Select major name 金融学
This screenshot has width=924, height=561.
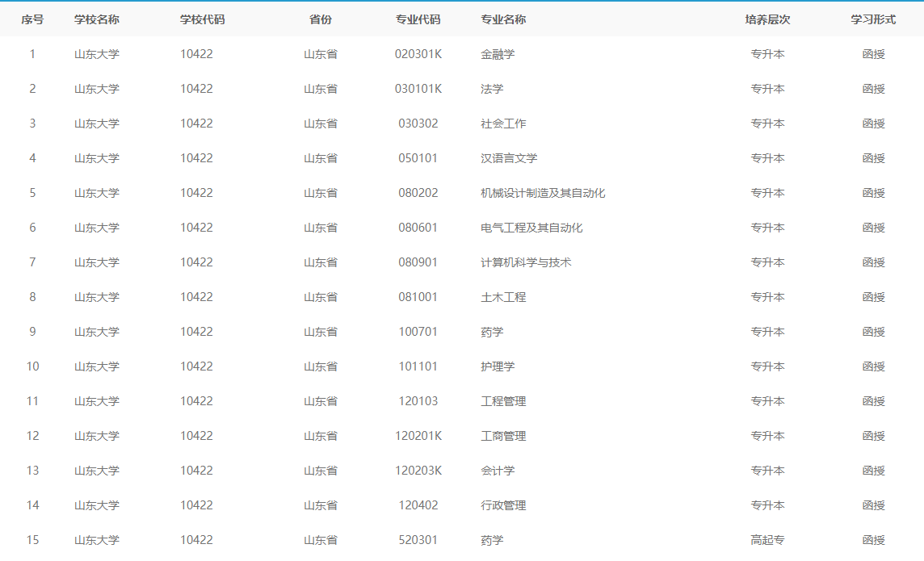(498, 54)
